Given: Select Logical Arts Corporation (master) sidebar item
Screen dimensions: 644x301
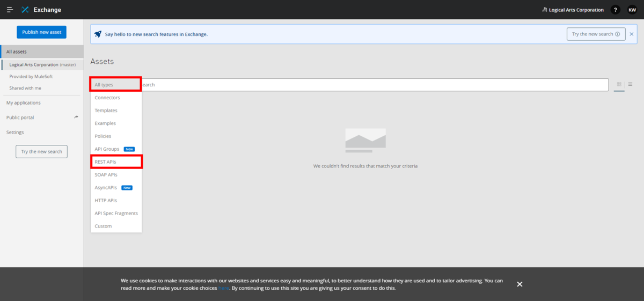Looking at the screenshot, I should tap(42, 64).
